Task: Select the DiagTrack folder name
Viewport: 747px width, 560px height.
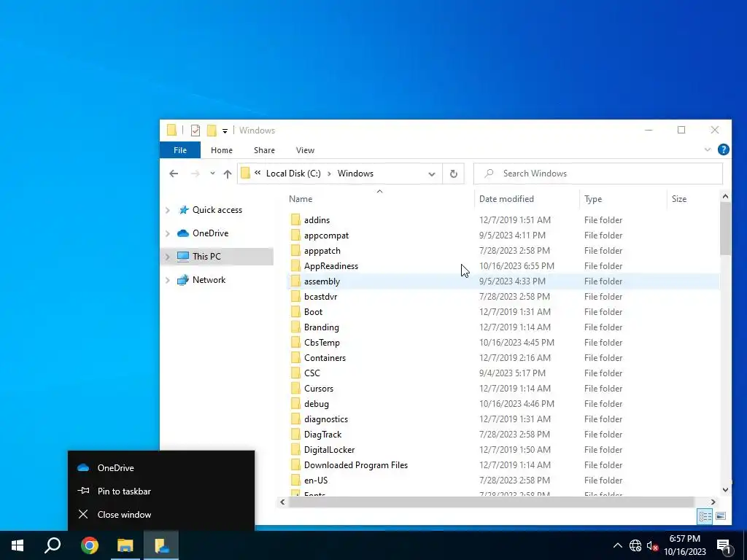Action: coord(322,435)
